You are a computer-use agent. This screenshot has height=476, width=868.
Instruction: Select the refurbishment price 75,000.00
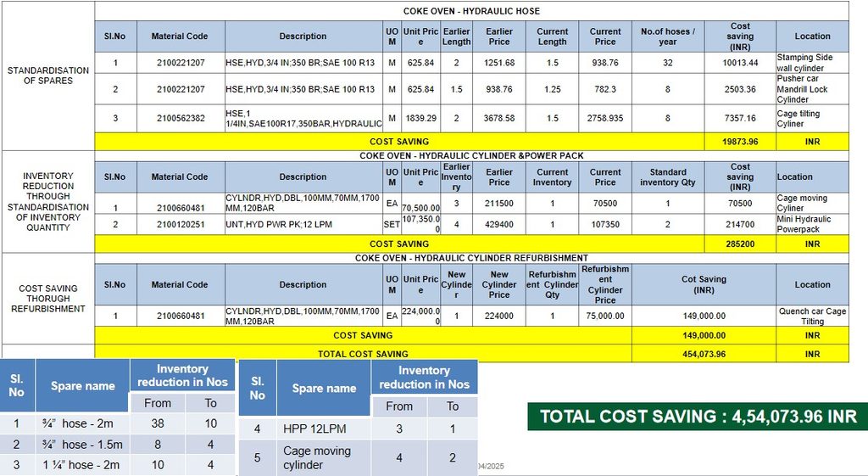click(x=605, y=316)
